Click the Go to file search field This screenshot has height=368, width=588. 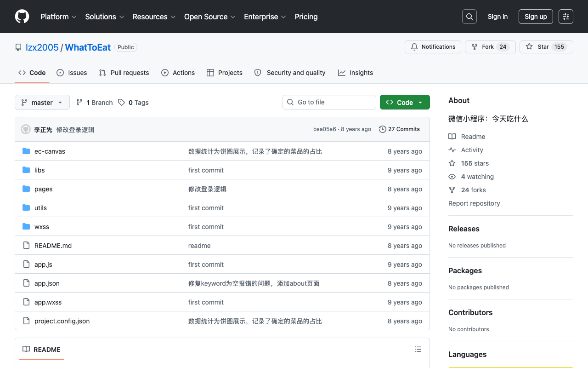[329, 102]
